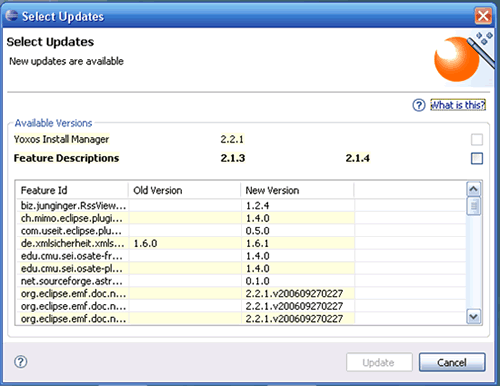Select the com.useit.eclipse.plu... row
Screen dimensions: 500x386
point(240,231)
